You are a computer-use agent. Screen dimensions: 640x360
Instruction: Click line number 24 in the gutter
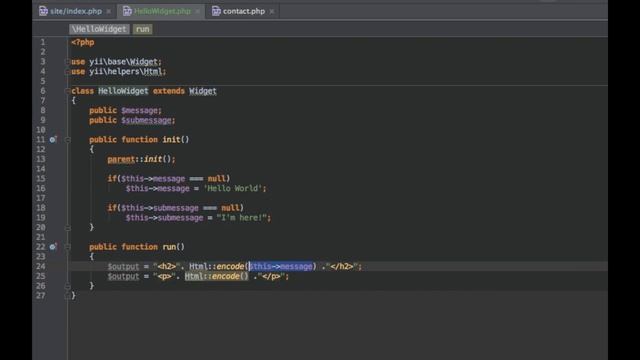[x=41, y=266]
